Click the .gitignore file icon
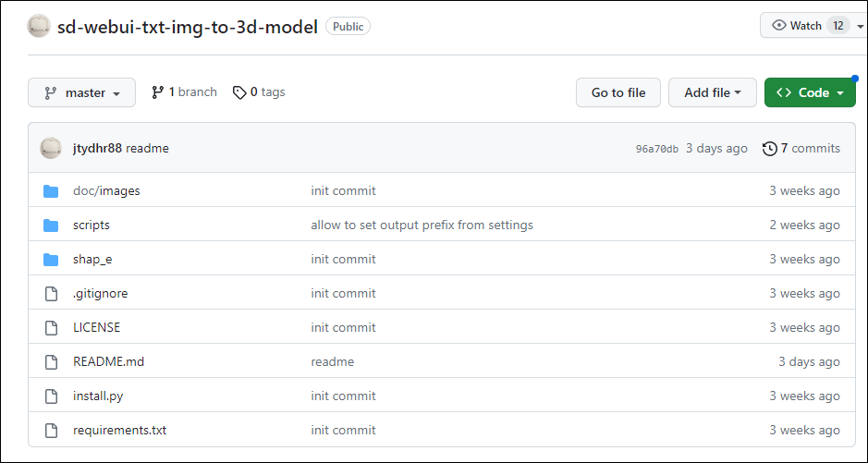The image size is (868, 463). point(51,294)
